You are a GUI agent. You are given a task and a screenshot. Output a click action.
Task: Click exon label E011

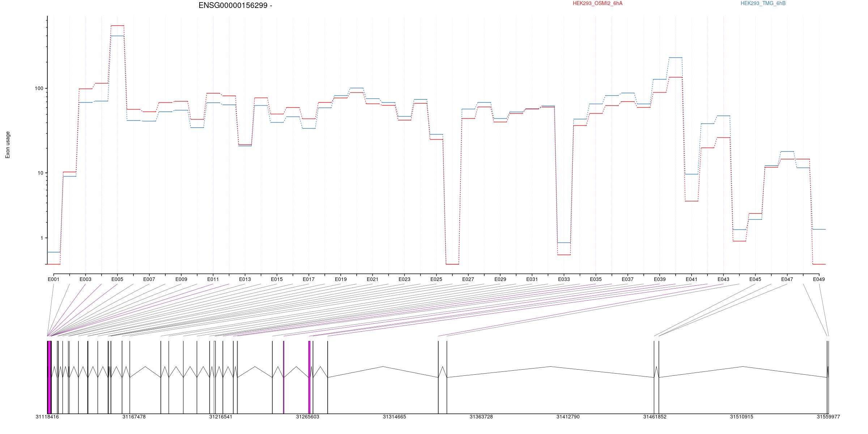(213, 279)
